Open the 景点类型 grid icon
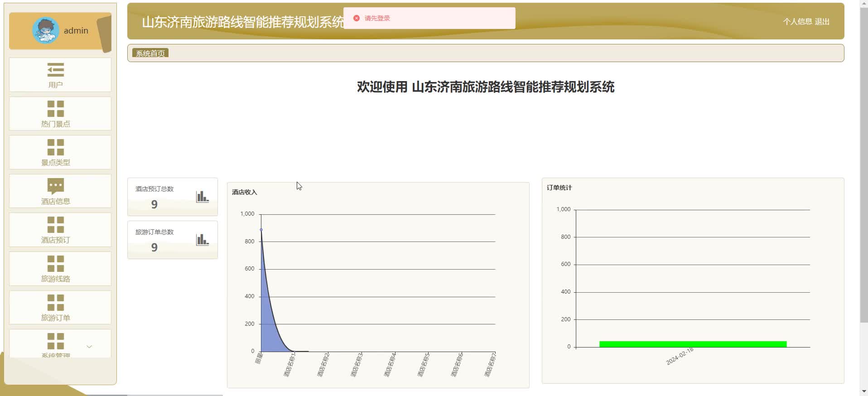 coord(56,147)
